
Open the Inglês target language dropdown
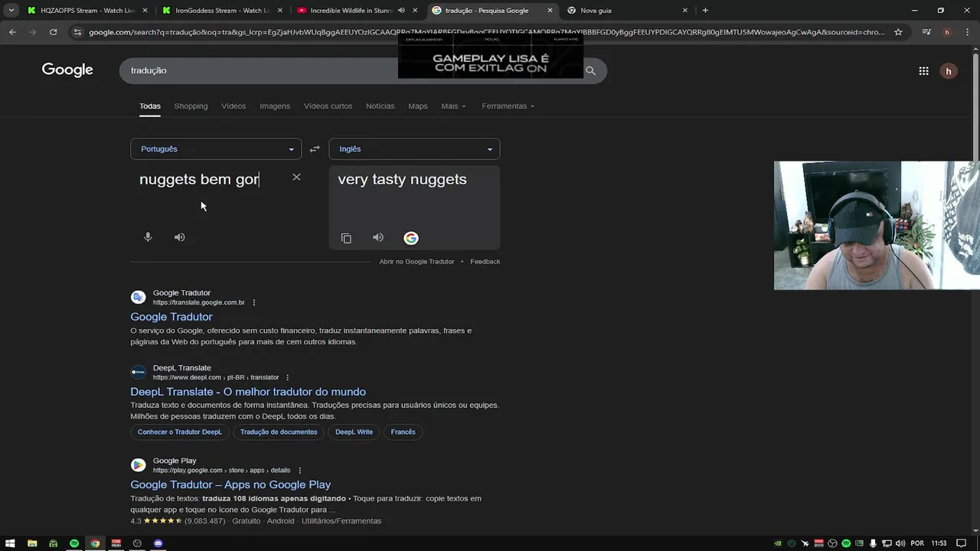click(x=414, y=149)
